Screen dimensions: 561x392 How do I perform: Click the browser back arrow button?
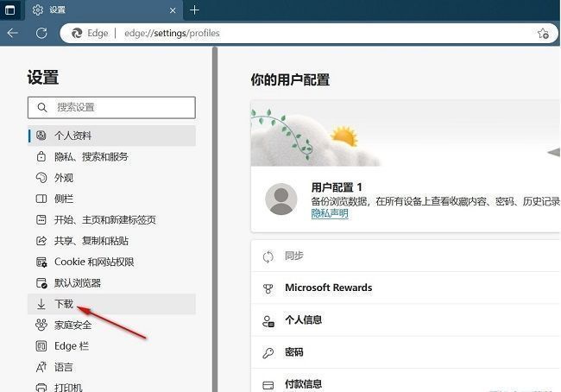click(x=13, y=34)
